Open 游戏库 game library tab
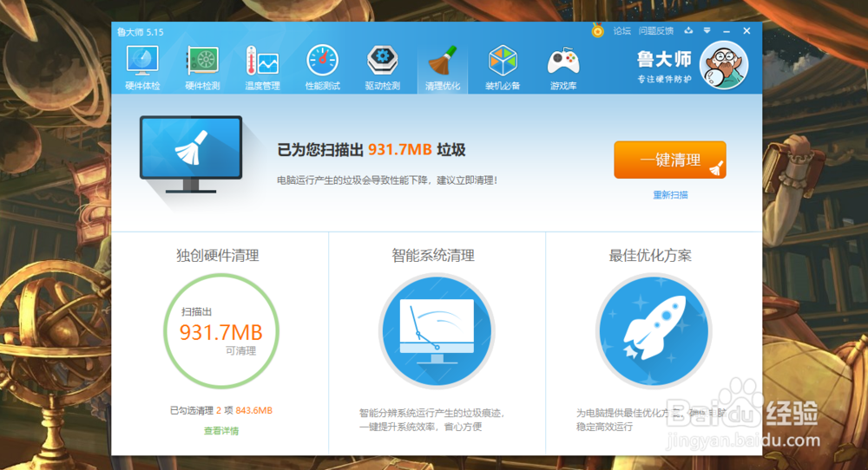 point(563,68)
